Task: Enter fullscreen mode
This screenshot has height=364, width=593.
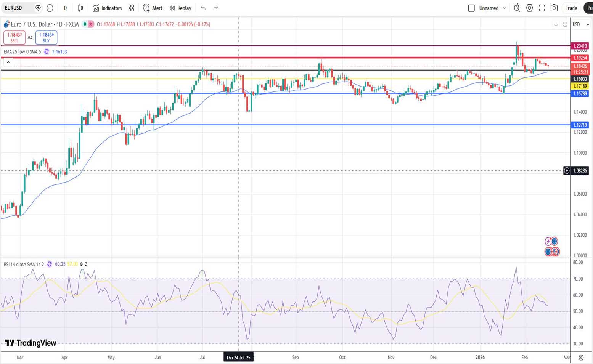Action: pos(542,8)
